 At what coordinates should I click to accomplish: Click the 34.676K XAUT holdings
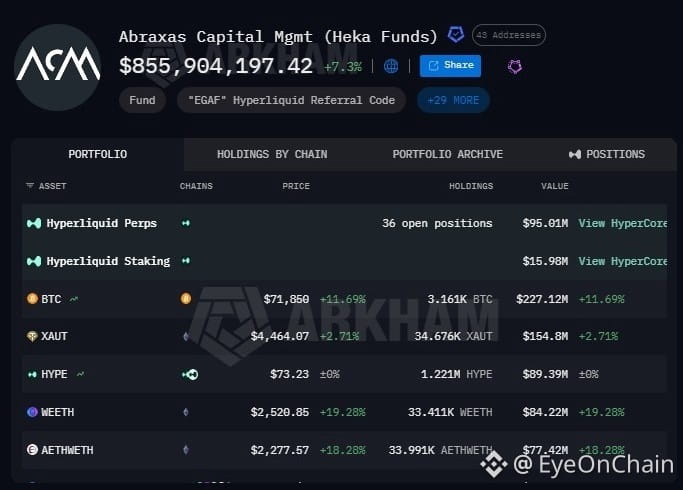(453, 336)
